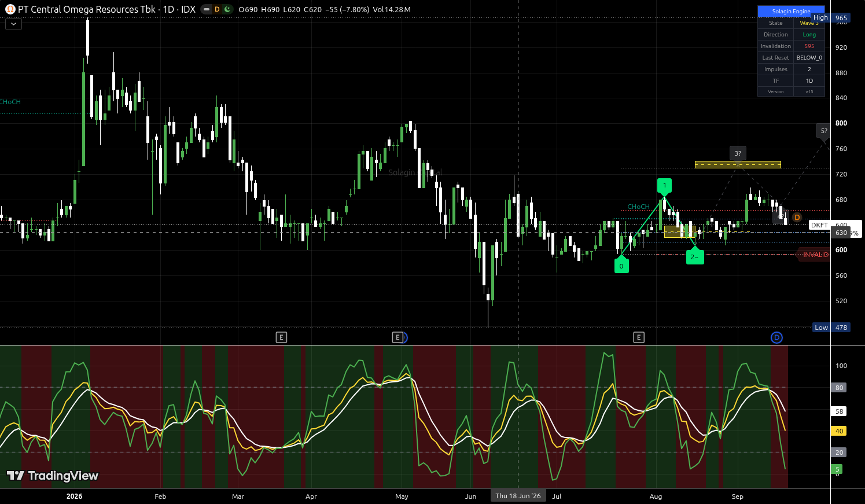Select the green wave 2~ label

(x=694, y=256)
